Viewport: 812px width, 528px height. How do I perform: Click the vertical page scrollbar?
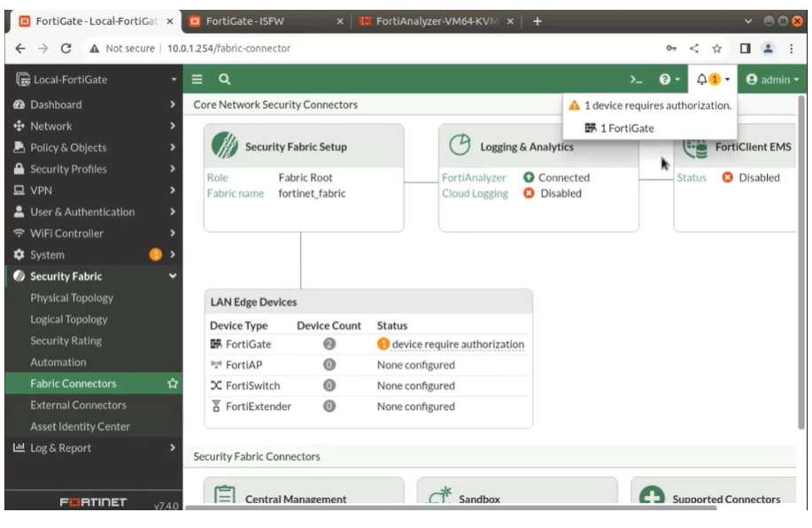[x=801, y=261]
